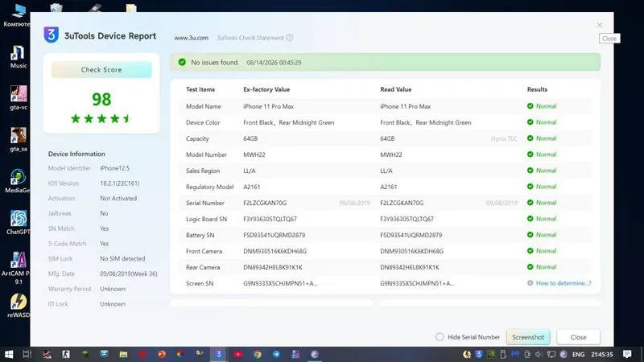Screen dimensions: 644x362
Task: Click the volume icon in system tray
Action: (539, 354)
